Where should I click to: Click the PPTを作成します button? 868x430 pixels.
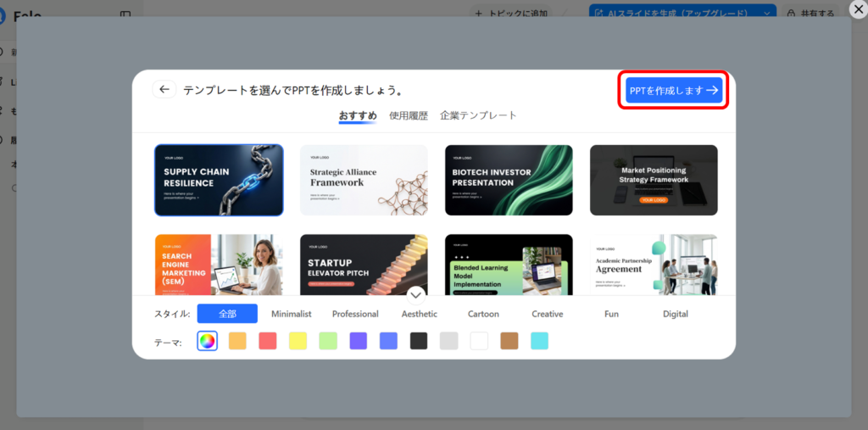coord(674,90)
